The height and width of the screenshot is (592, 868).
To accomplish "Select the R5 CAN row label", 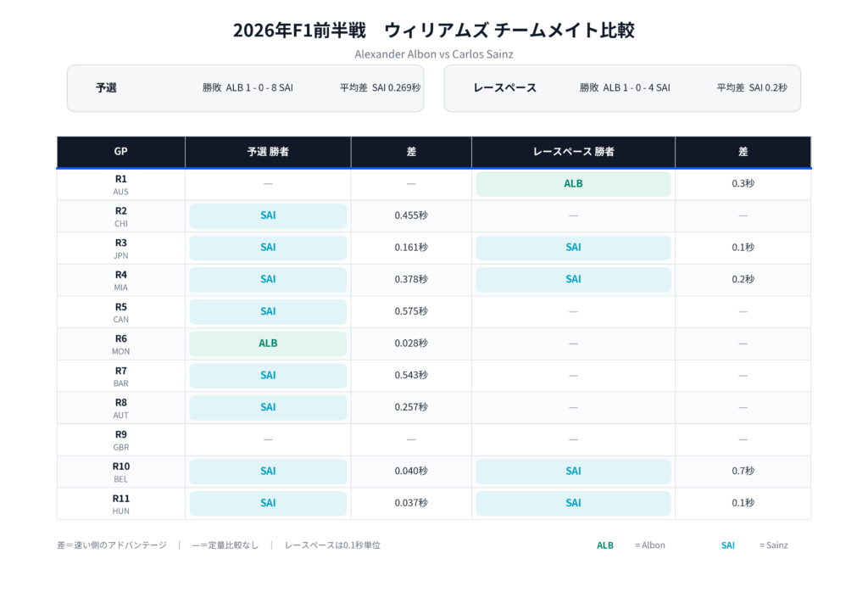I will 120,313.
